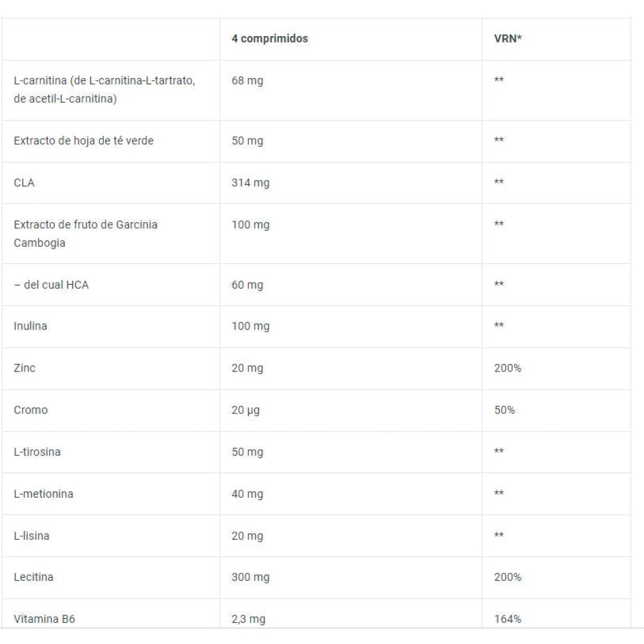
Task: Click the L-metionina 40 mg value
Action: pyautogui.click(x=247, y=493)
